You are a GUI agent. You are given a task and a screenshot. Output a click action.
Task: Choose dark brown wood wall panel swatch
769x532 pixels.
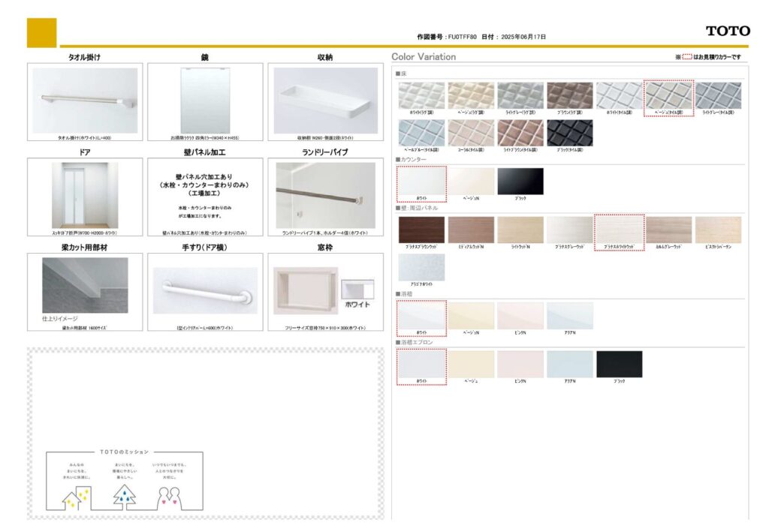(x=421, y=230)
